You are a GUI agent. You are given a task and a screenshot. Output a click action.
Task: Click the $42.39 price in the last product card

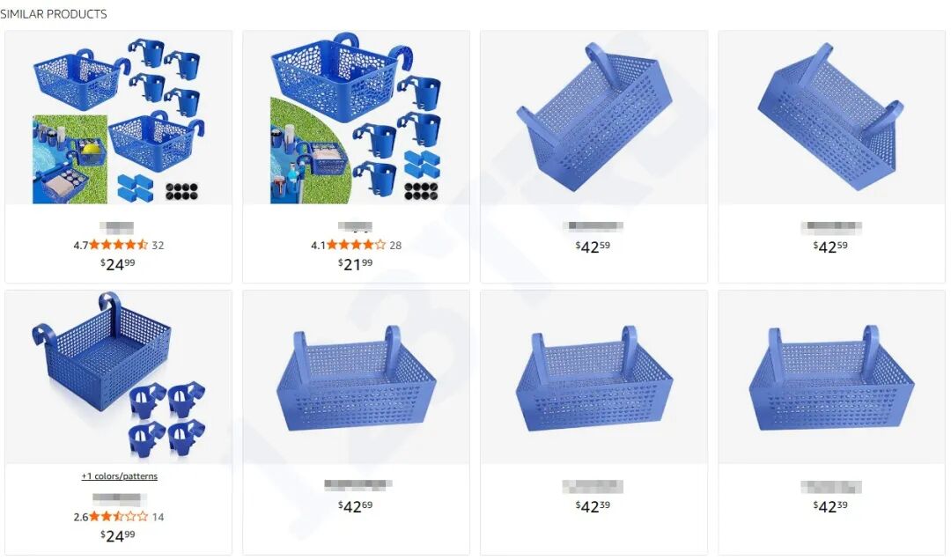(x=830, y=506)
